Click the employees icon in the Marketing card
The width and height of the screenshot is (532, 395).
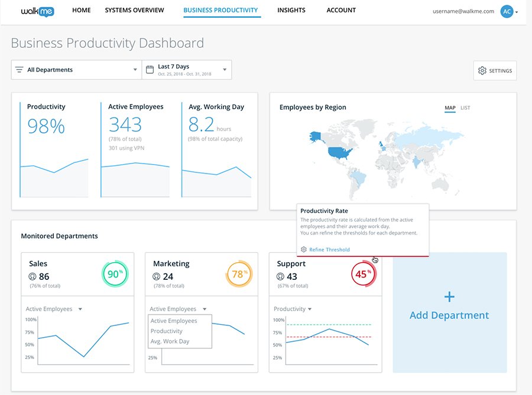tap(157, 276)
